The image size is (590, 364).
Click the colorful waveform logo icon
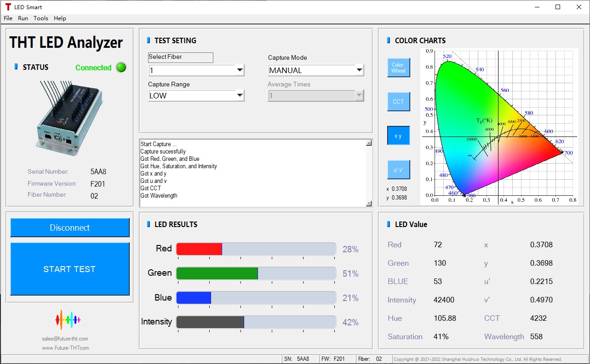68,319
